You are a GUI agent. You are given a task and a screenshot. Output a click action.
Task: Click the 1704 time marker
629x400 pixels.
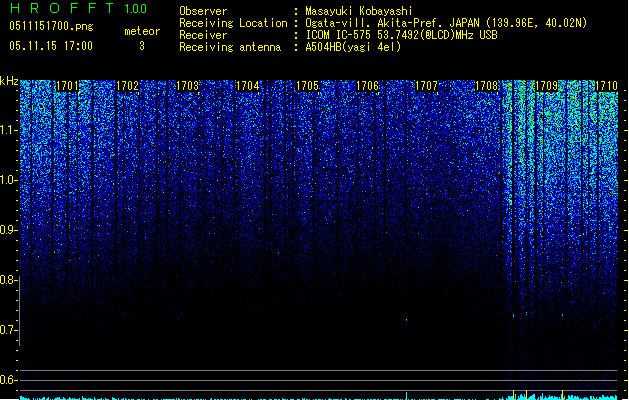(248, 86)
